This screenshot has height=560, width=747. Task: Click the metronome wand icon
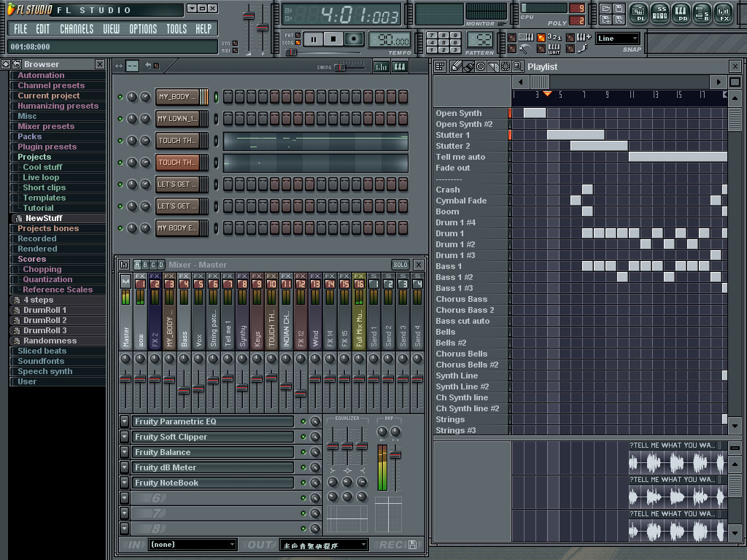coord(525,49)
